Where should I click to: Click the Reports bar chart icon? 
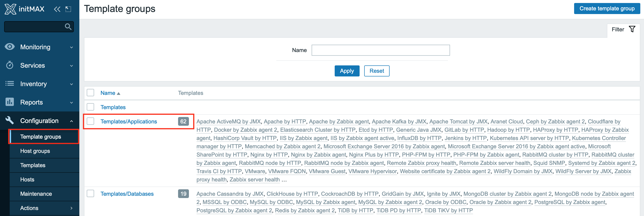pyautogui.click(x=10, y=102)
